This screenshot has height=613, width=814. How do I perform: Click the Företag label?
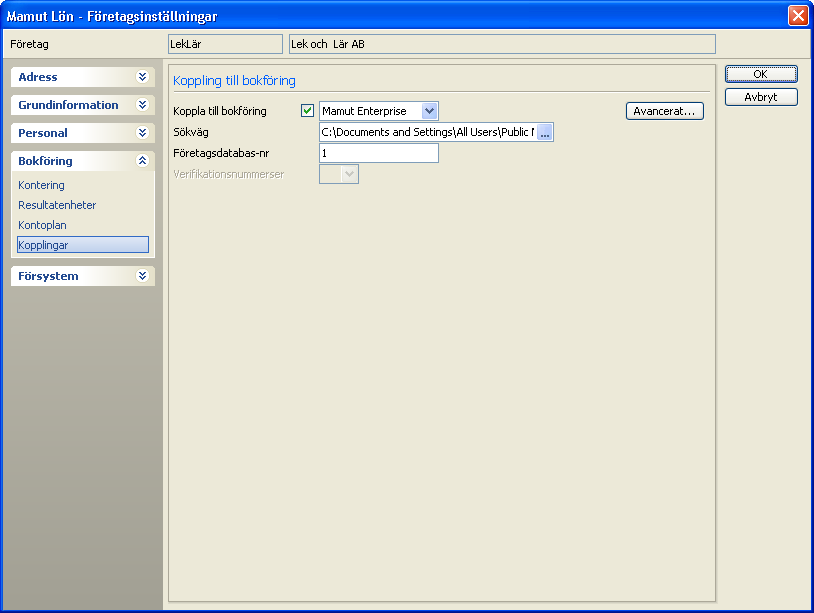(29, 44)
